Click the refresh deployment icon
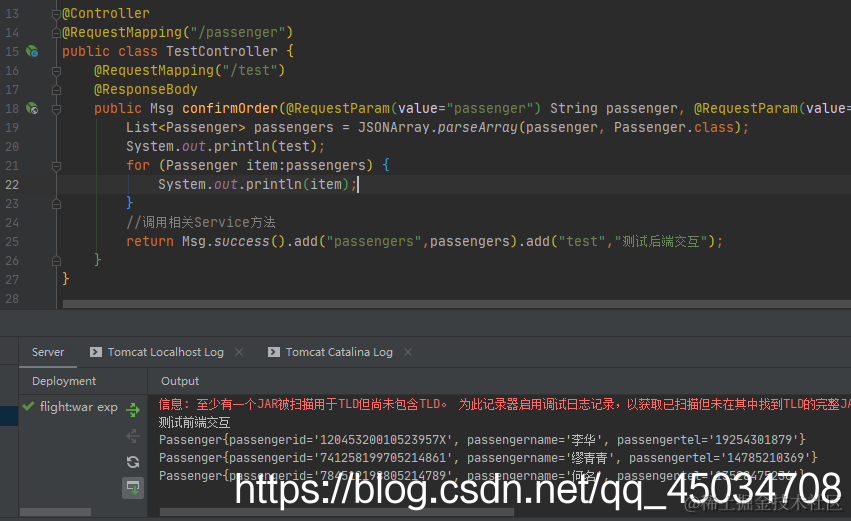This screenshot has height=521, width=851. 133,462
